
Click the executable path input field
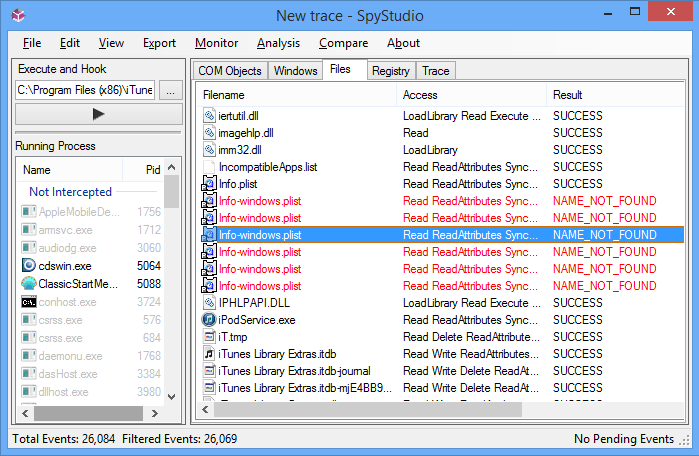pyautogui.click(x=85, y=90)
